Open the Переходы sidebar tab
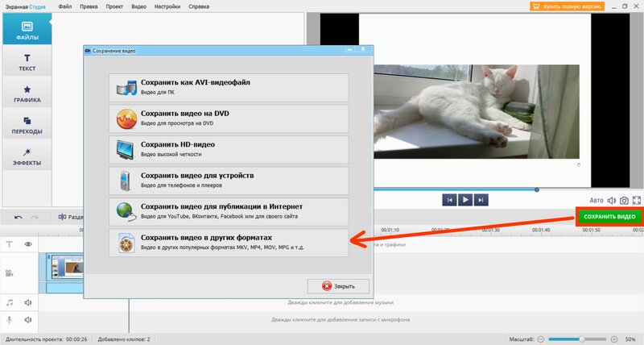Viewport: 644px width, 345px height. coord(27,124)
